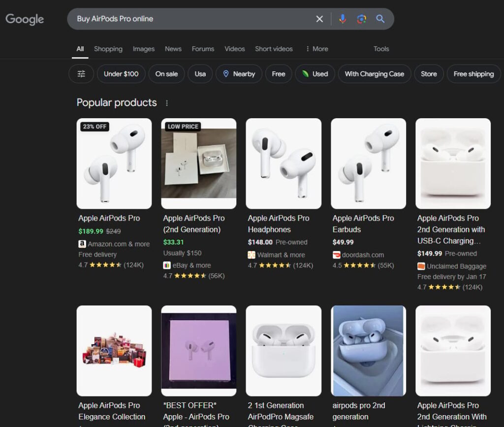Open USB-C Charging AirPods product image

click(453, 164)
